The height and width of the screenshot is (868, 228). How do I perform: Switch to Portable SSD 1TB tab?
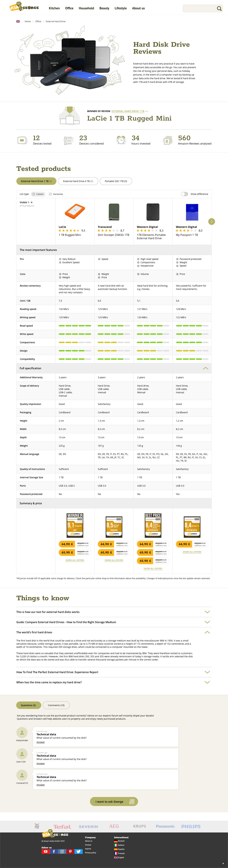point(116,181)
